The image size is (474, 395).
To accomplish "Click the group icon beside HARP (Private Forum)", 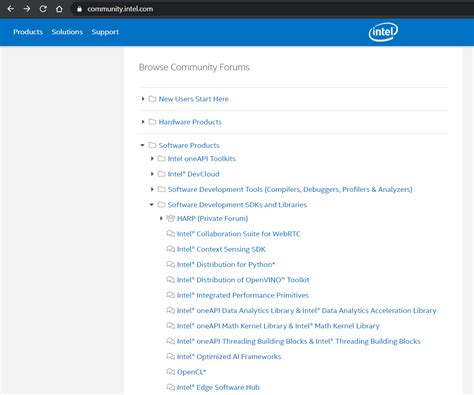I will (x=170, y=218).
